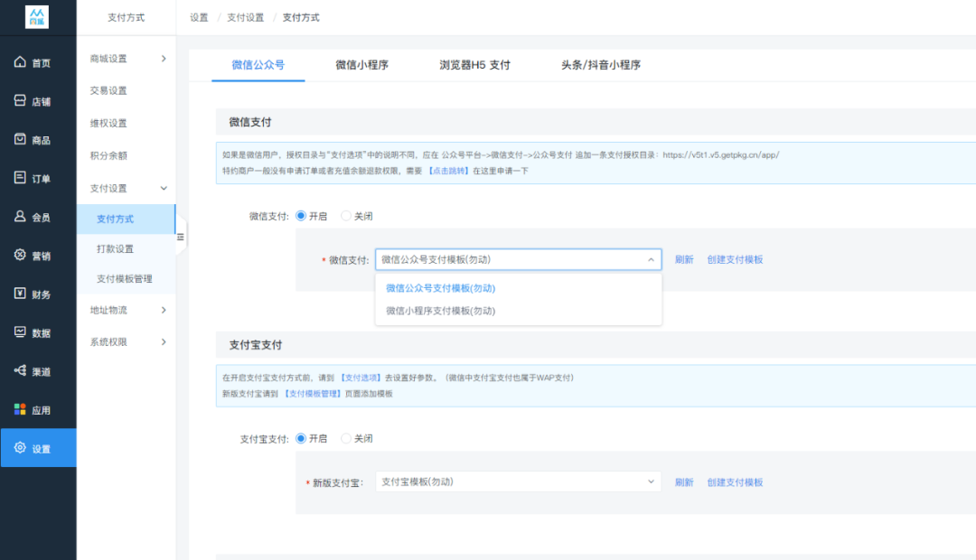Click 创建支付模板 next to 微信支付 template
The image size is (976, 560).
pyautogui.click(x=735, y=259)
